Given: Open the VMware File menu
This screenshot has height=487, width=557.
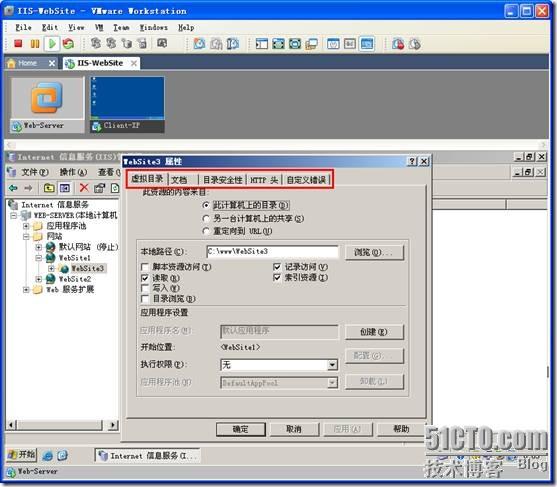Looking at the screenshot, I should click(23, 27).
